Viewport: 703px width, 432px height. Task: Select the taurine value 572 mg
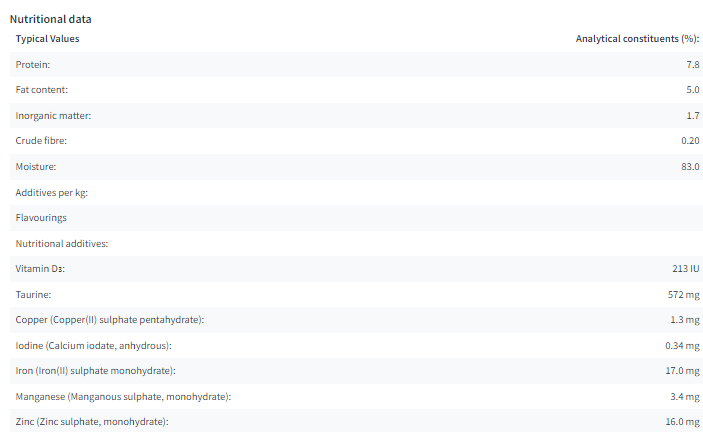point(683,295)
